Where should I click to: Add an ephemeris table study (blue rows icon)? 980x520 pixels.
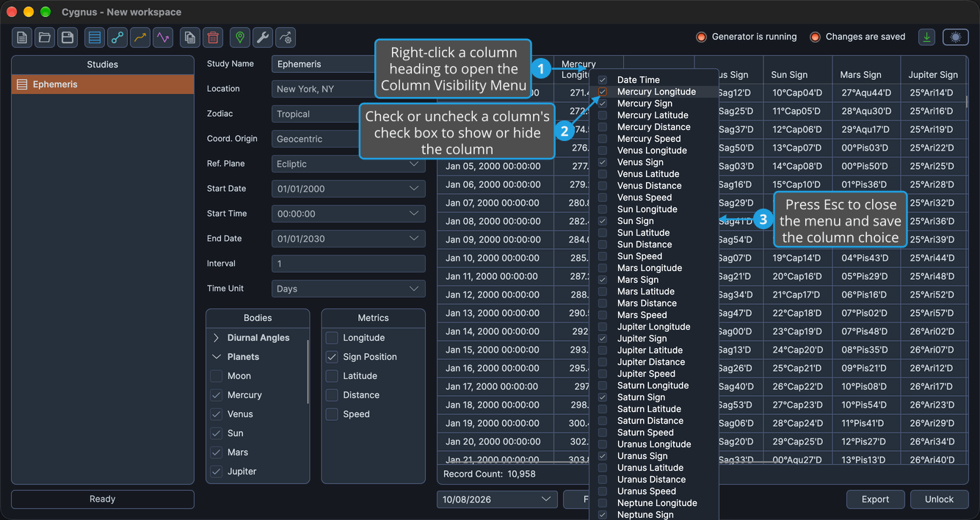[94, 37]
